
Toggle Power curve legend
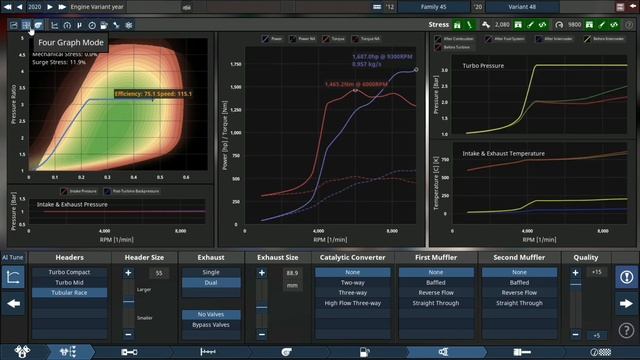[272, 39]
